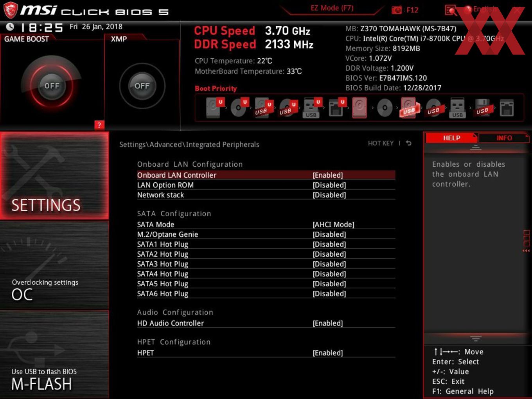Viewport: 532px width, 399px height.
Task: Select the SATA5 Hot Plug row
Action: [x=266, y=284]
